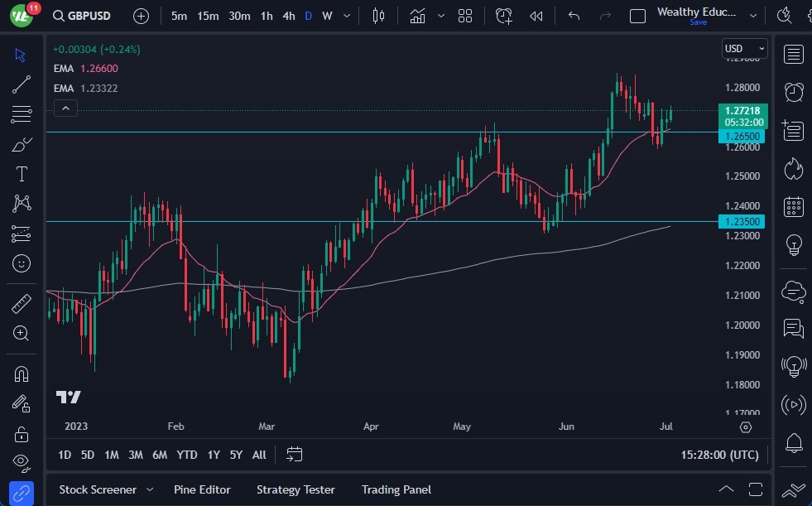Toggle hide all drawings eye icon
This screenshot has height=506, width=812.
[x=22, y=461]
